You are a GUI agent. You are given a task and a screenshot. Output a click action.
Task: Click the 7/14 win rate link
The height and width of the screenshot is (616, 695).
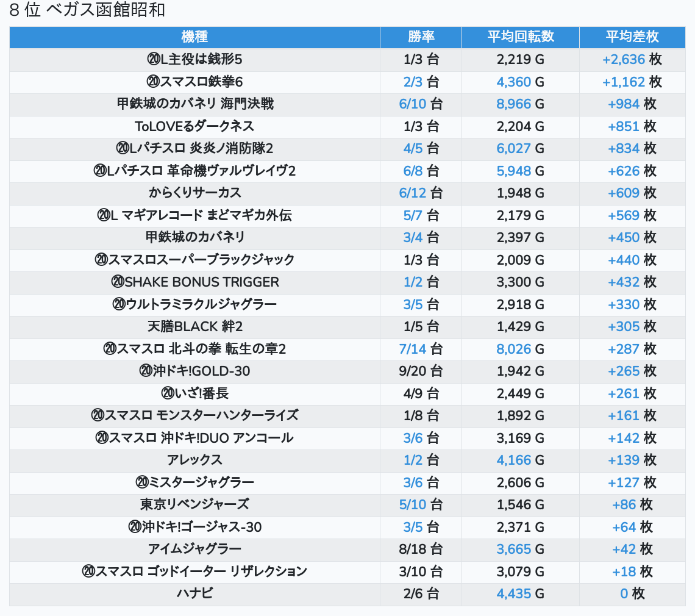[x=413, y=349]
